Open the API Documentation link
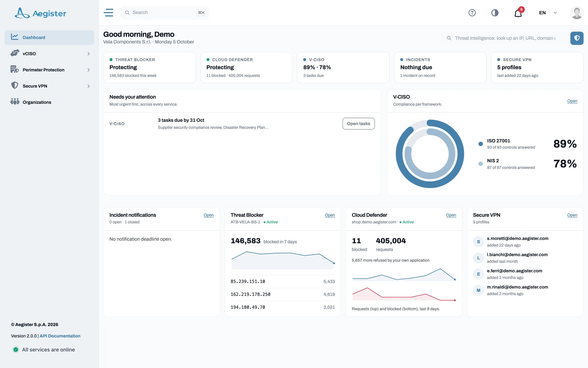Screen dimensions: 588x368 (60, 336)
